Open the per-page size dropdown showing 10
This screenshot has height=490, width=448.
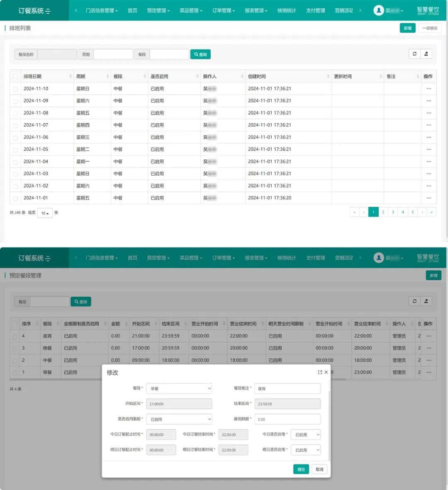(x=45, y=213)
